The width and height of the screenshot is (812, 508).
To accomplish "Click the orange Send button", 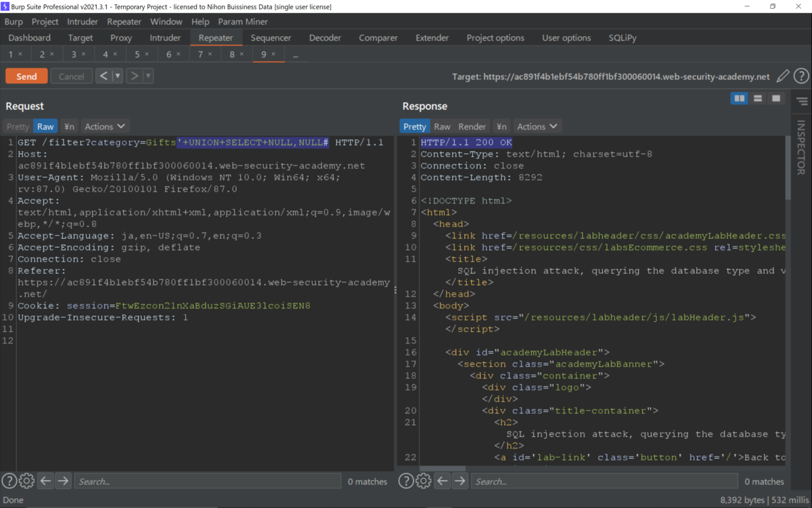I will [26, 76].
